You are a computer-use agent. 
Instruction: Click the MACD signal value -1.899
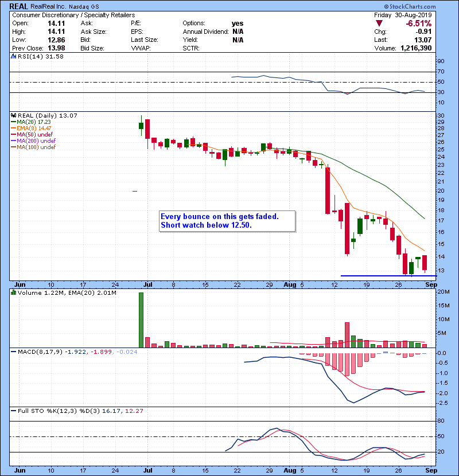pyautogui.click(x=102, y=352)
